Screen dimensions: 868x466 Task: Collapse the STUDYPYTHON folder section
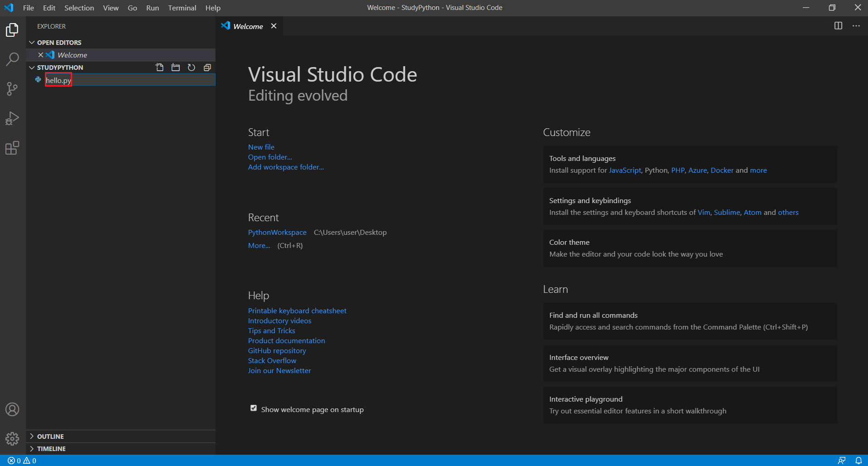(x=32, y=68)
